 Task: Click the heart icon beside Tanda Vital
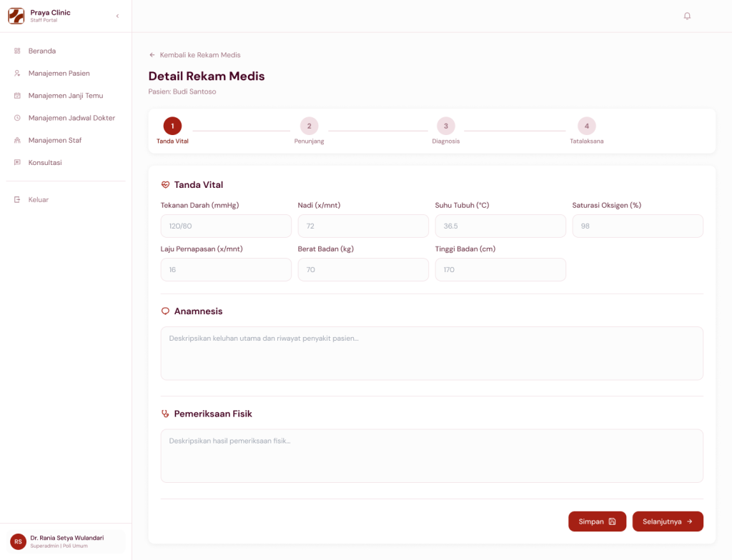165,185
